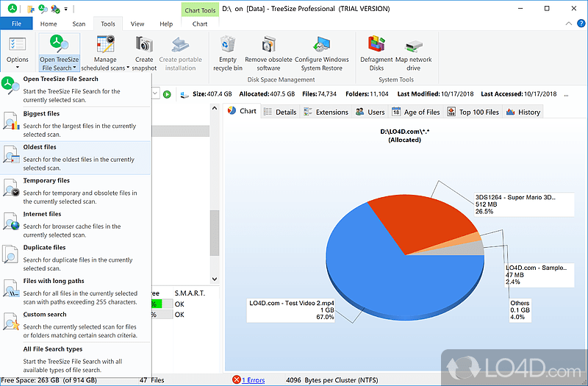Switch to the Home ribbon tab

pos(49,24)
